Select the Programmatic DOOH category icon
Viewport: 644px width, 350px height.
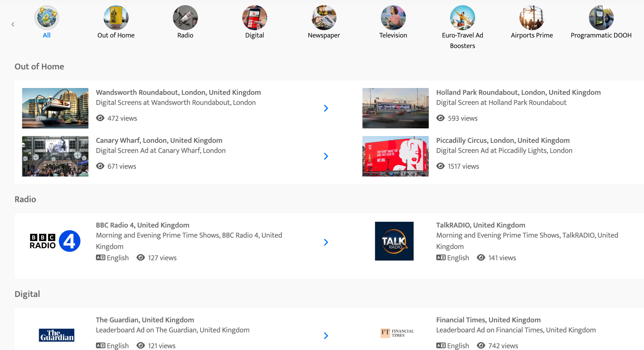coord(601,18)
